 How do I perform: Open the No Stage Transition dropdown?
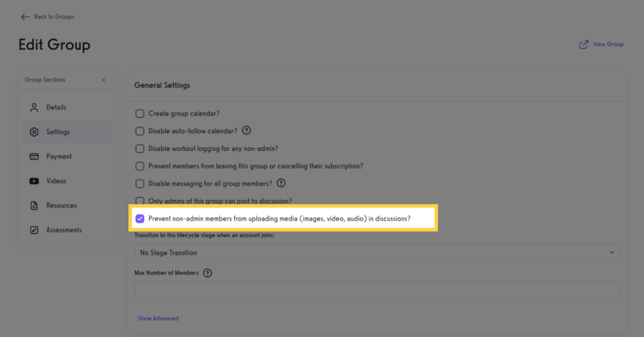tap(377, 253)
